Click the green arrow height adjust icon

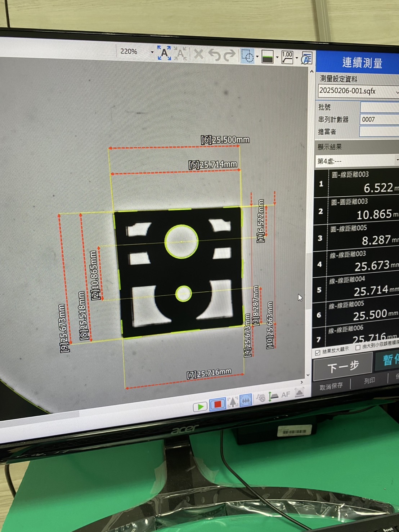coord(273,397)
